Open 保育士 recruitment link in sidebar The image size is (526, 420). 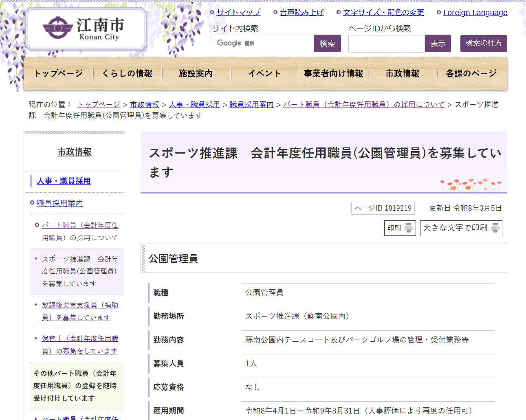pos(80,345)
